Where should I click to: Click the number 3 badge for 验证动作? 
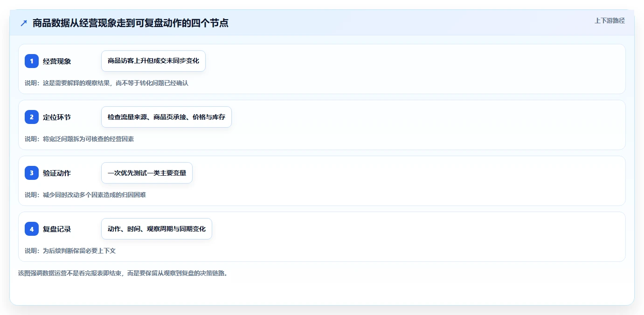coord(32,173)
